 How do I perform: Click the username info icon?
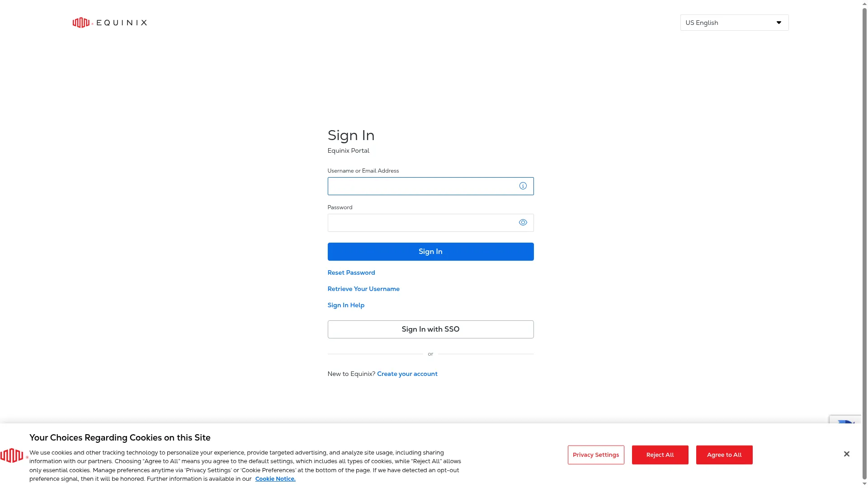523,186
